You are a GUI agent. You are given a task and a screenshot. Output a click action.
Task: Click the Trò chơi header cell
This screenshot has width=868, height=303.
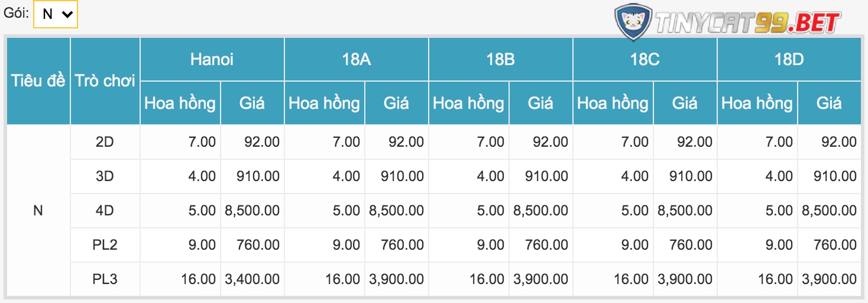(x=105, y=81)
